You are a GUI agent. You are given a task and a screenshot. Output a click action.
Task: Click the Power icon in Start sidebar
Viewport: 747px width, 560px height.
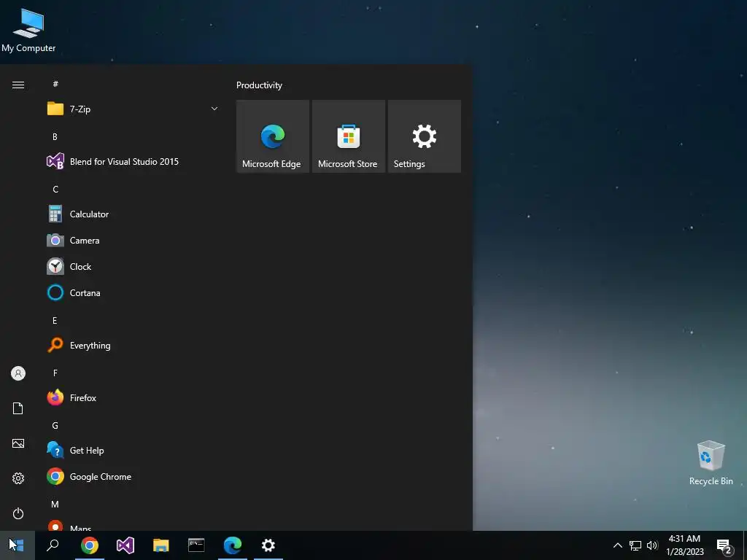(x=18, y=513)
